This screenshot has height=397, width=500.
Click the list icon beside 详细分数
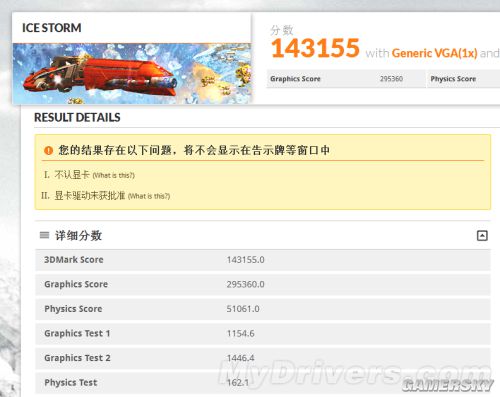click(44, 235)
